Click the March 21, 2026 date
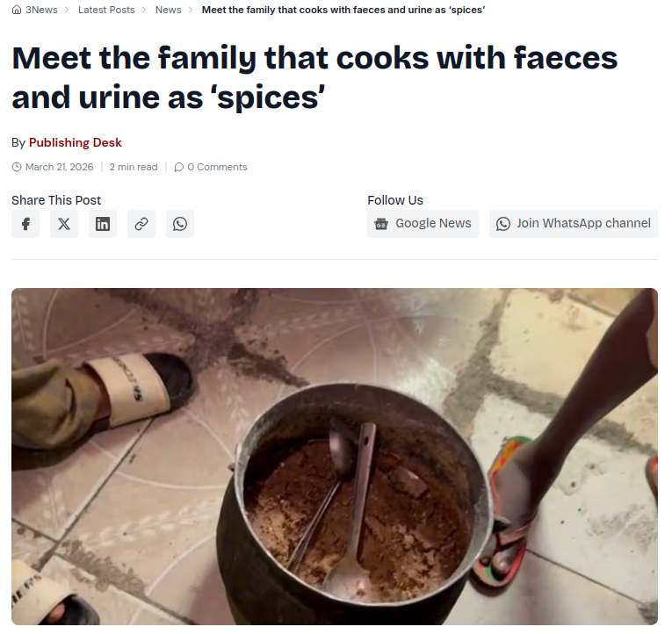The width and height of the screenshot is (672, 634). tap(59, 167)
